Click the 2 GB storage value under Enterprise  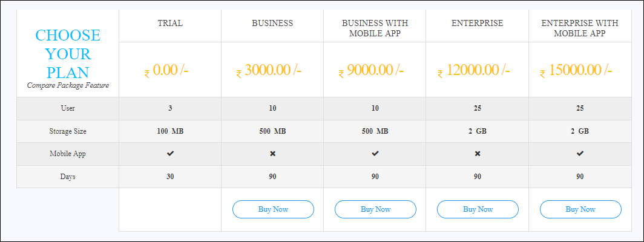477,131
